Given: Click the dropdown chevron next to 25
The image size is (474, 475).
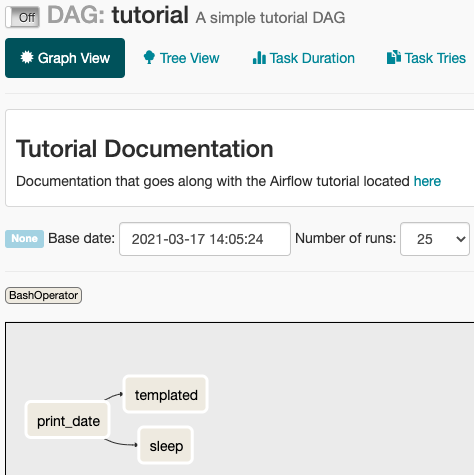Looking at the screenshot, I should pyautogui.click(x=461, y=239).
